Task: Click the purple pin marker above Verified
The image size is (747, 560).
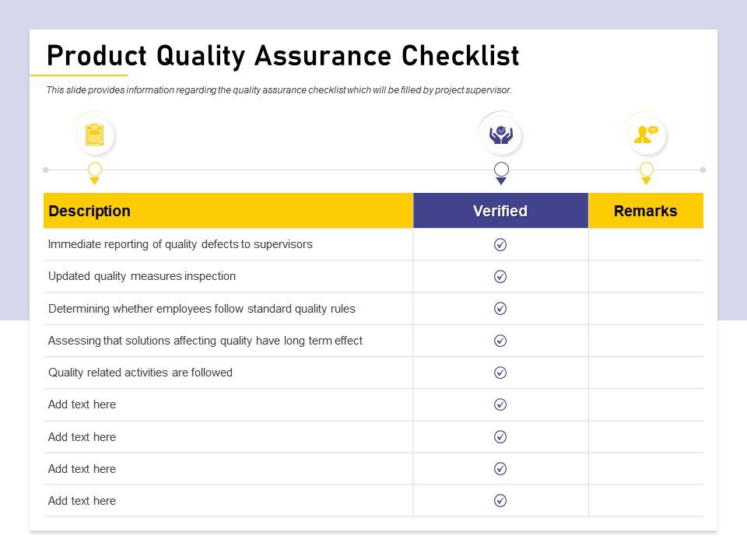Action: pos(501,171)
